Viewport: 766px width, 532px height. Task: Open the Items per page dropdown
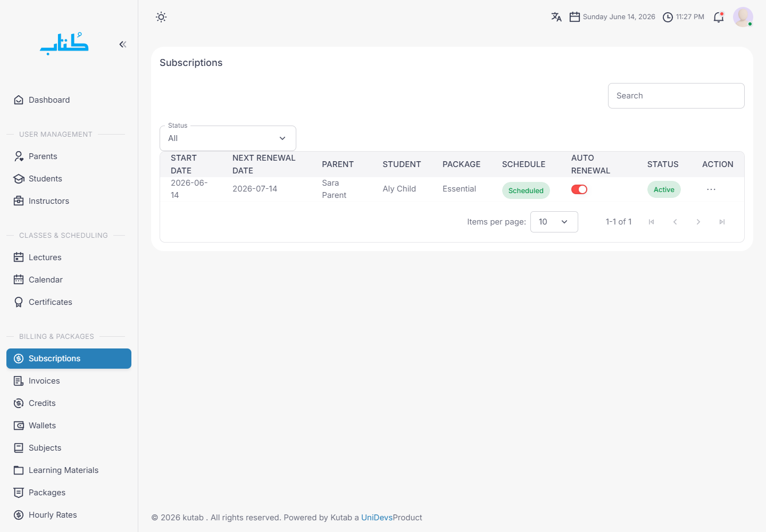pos(554,222)
